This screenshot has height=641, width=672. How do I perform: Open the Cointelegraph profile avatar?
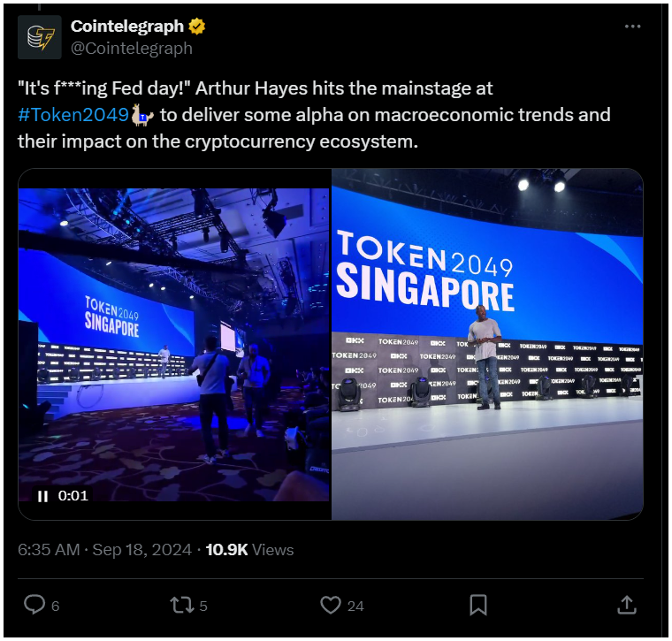coord(40,37)
